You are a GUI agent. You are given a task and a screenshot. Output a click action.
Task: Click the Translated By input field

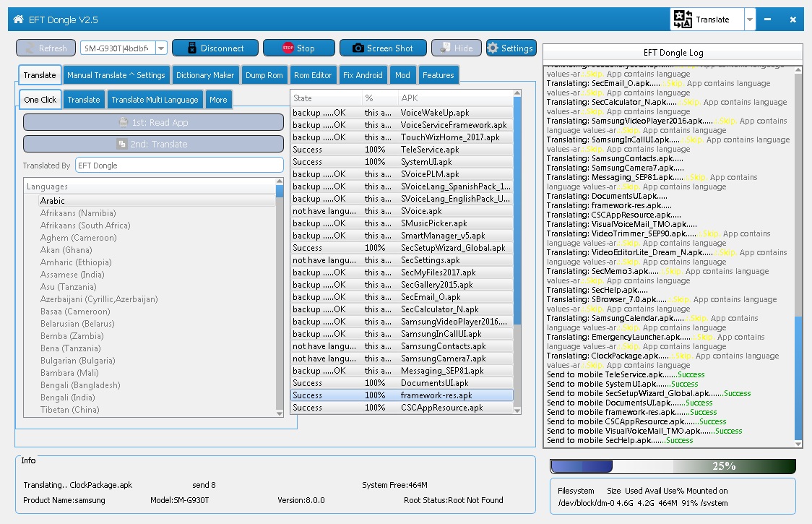pos(179,166)
